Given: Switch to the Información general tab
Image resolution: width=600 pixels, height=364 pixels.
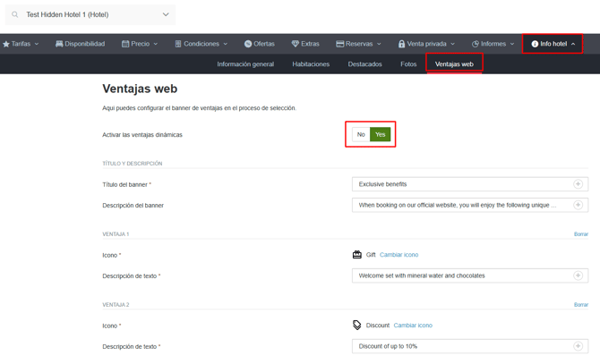Looking at the screenshot, I should coord(245,64).
